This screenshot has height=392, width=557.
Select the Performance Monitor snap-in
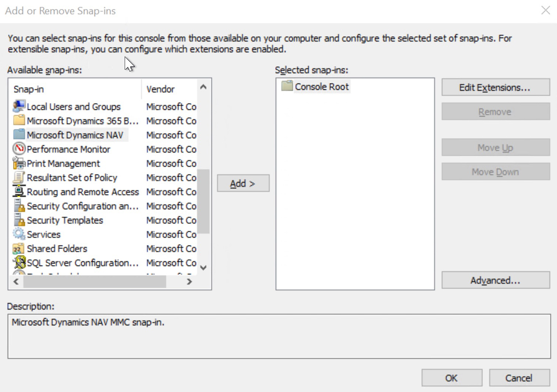coord(69,149)
